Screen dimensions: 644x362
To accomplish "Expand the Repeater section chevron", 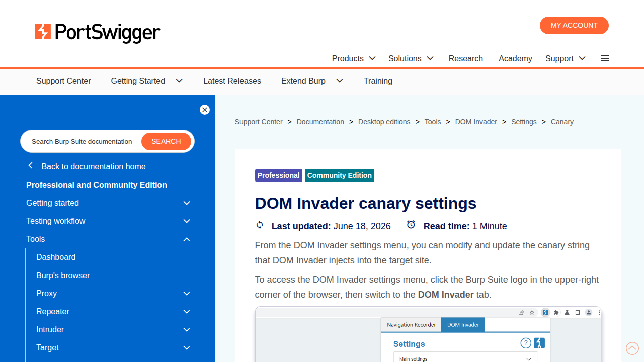I will click(x=187, y=311).
